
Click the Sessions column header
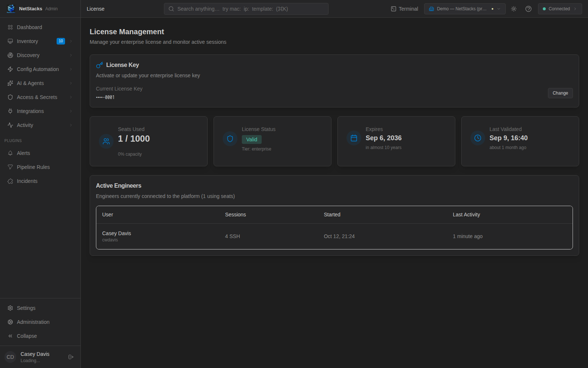coord(236,215)
